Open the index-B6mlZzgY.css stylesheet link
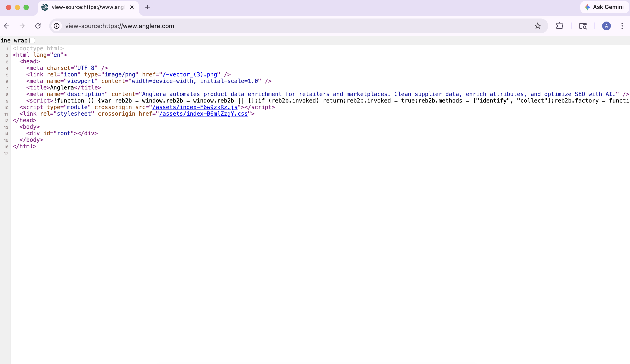The height and width of the screenshot is (364, 630). click(x=203, y=114)
